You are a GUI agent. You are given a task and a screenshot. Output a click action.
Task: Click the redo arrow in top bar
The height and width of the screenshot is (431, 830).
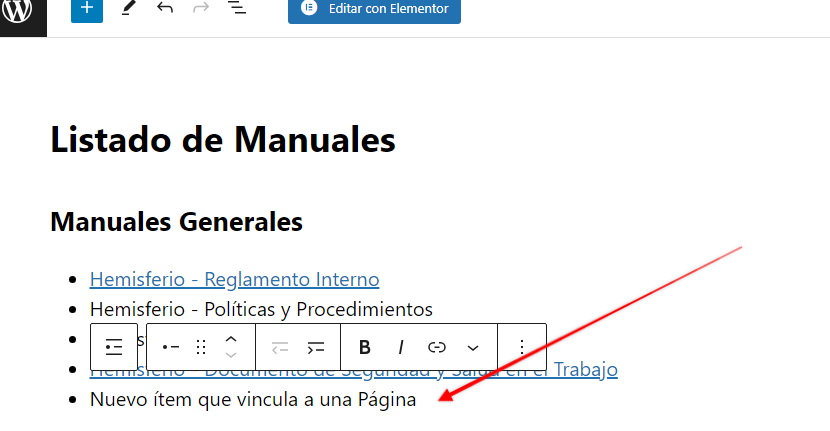(200, 9)
